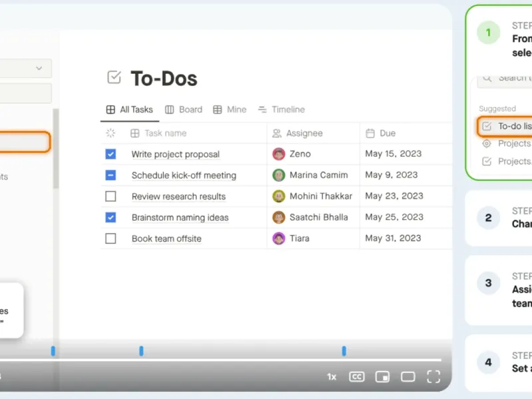Viewport: 532px width, 399px height.
Task: Open the Write project proposal task
Action: 176,154
